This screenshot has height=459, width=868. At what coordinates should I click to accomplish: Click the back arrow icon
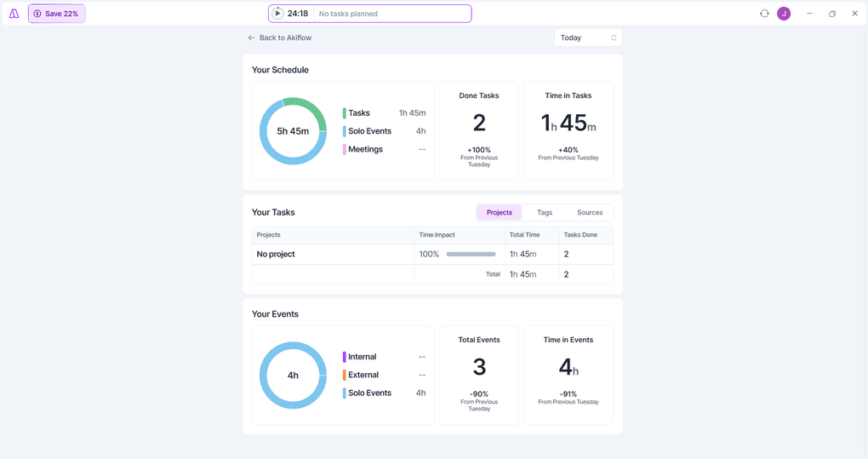251,37
